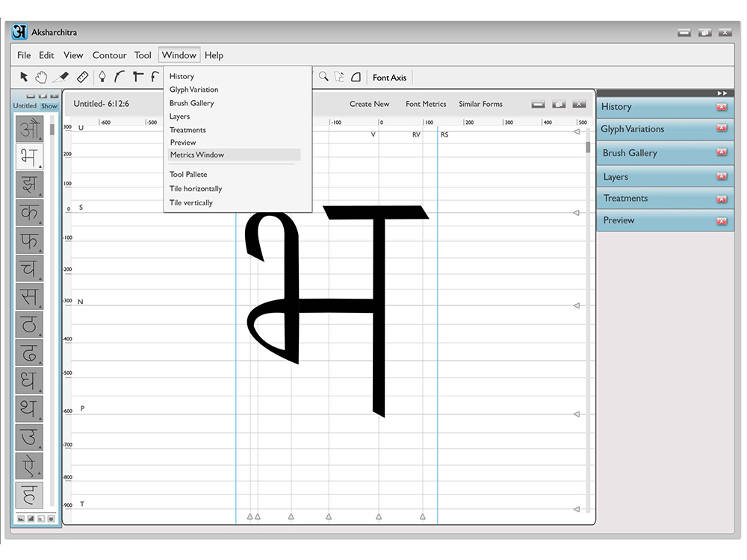
Task: Select the भ glyph thumbnail
Action: point(29,156)
